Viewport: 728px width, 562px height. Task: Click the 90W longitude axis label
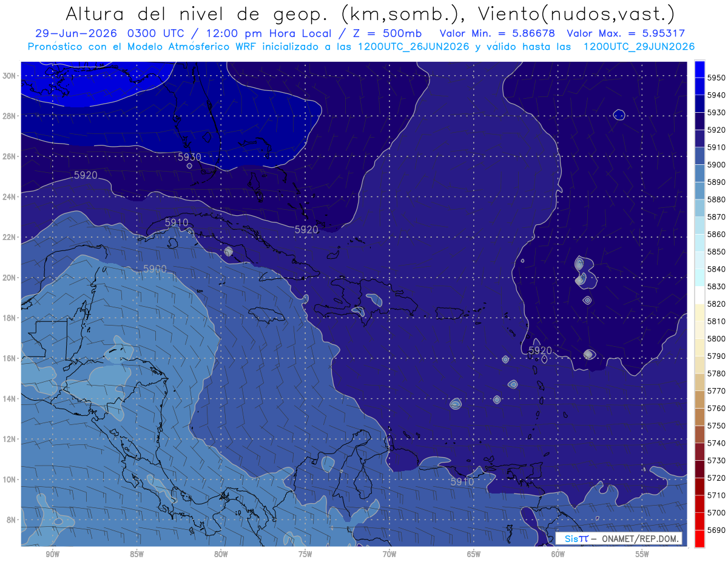[52, 554]
